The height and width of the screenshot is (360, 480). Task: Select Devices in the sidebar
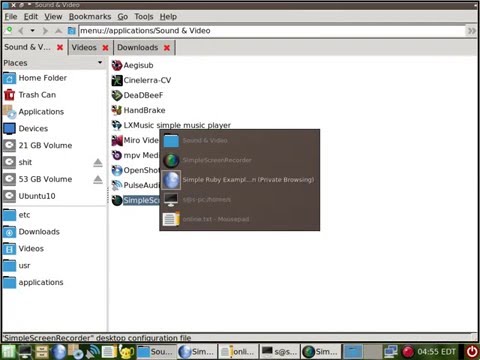coord(33,128)
